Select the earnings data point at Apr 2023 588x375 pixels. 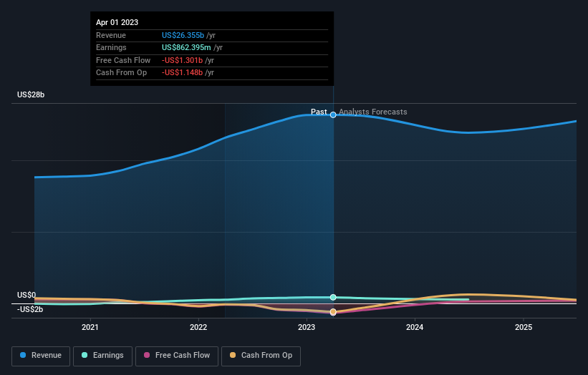point(333,297)
